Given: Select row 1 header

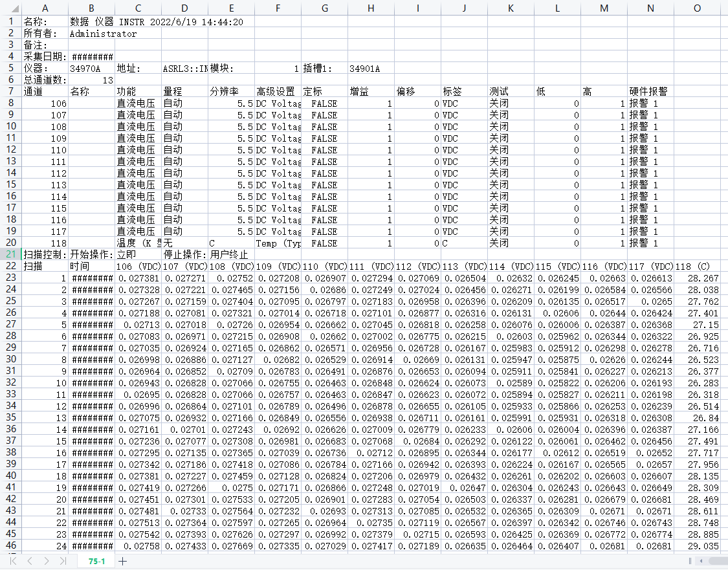Looking at the screenshot, I should 11,21.
